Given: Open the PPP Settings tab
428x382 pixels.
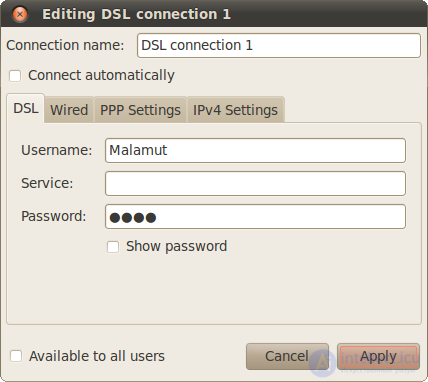Looking at the screenshot, I should click(x=140, y=110).
